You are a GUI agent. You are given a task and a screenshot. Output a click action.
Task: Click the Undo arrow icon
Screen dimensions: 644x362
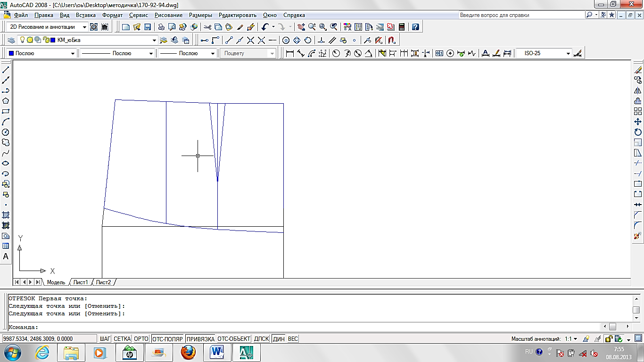265,27
